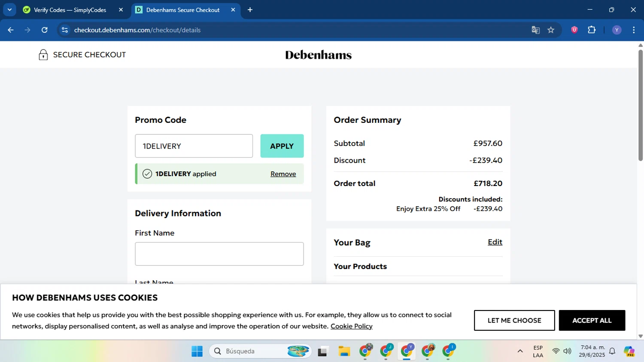Open the tab search dropdown arrow
The height and width of the screenshot is (362, 644).
click(x=9, y=9)
